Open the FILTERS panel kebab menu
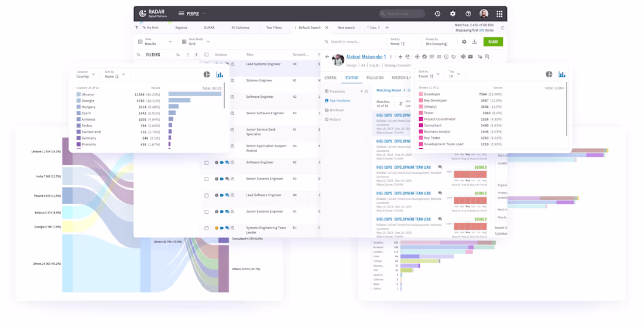The height and width of the screenshot is (327, 644). point(188,54)
